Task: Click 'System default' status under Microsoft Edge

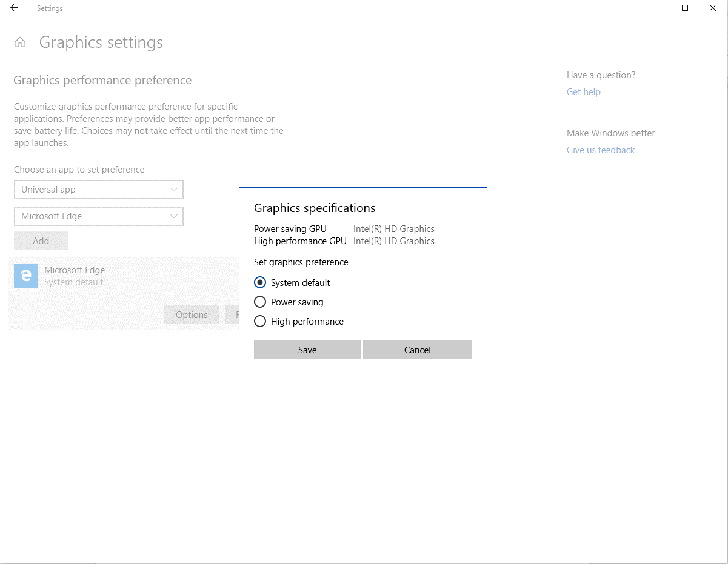Action: click(x=74, y=282)
